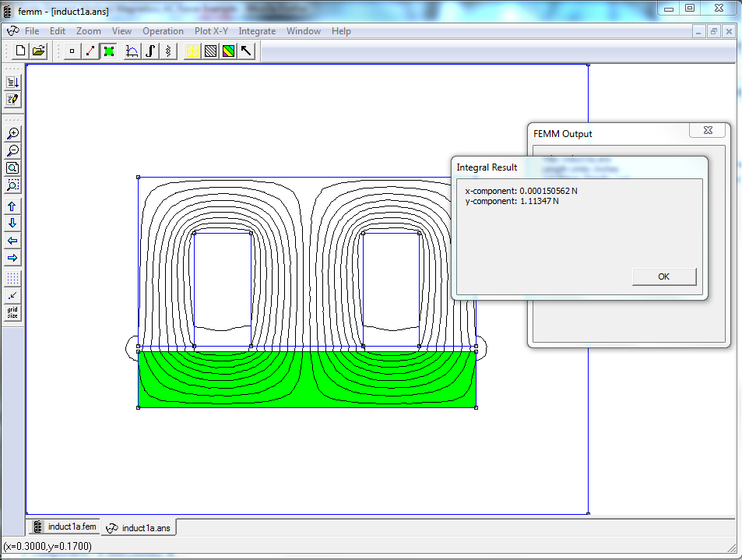Restore the inner document window

tap(714, 32)
